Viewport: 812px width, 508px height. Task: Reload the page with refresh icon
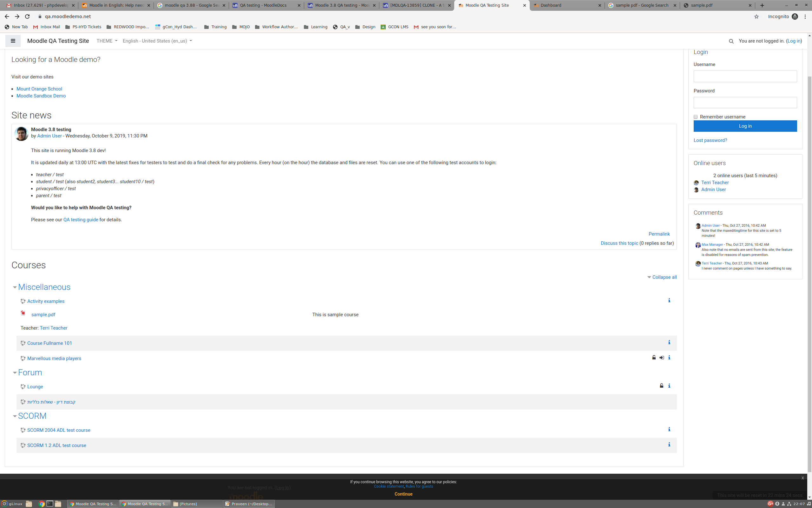pos(28,17)
